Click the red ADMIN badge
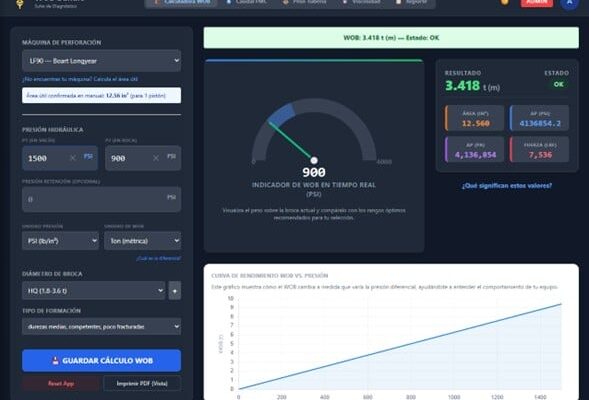 click(x=537, y=3)
